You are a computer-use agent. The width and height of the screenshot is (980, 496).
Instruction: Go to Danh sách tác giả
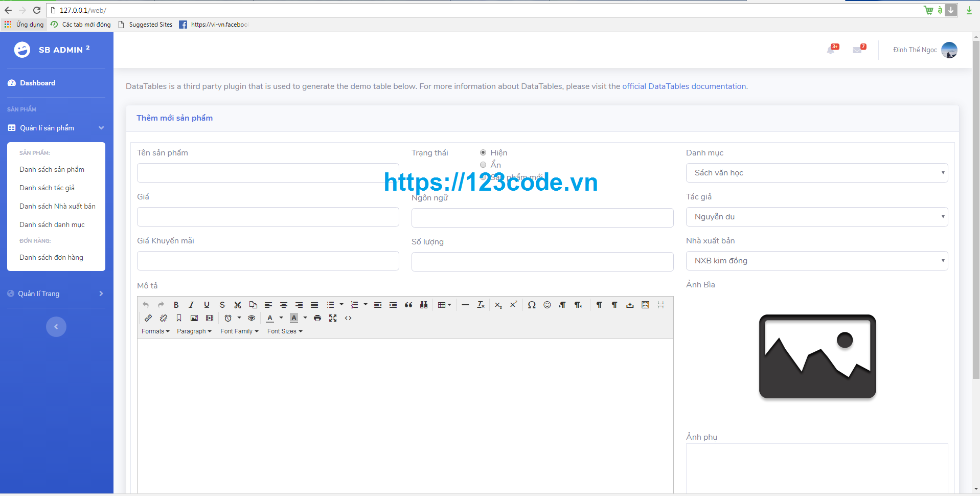pyautogui.click(x=47, y=188)
